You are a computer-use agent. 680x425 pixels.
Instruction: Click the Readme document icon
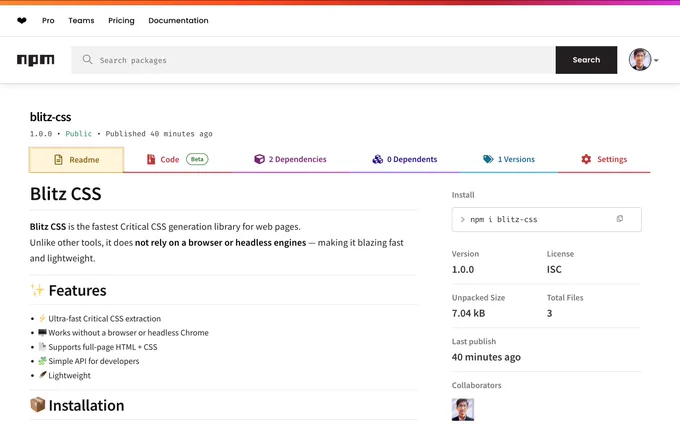pyautogui.click(x=58, y=160)
